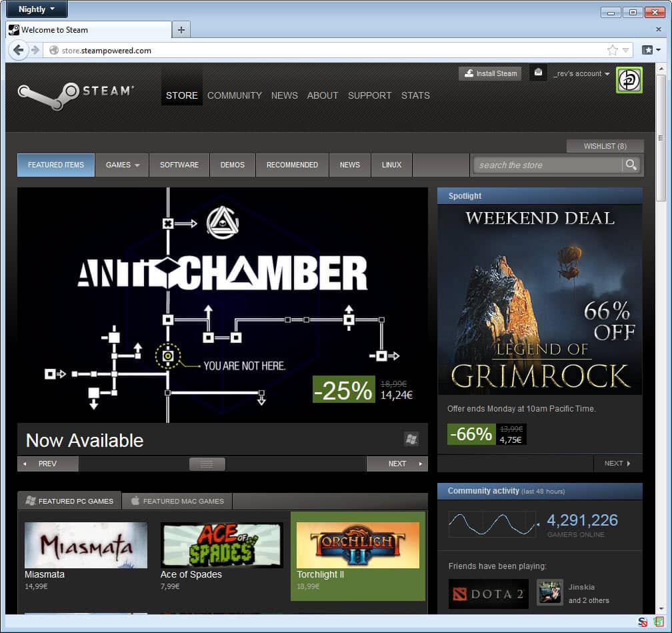Image resolution: width=672 pixels, height=633 pixels.
Task: Click the Steam logo in header
Action: (x=75, y=95)
